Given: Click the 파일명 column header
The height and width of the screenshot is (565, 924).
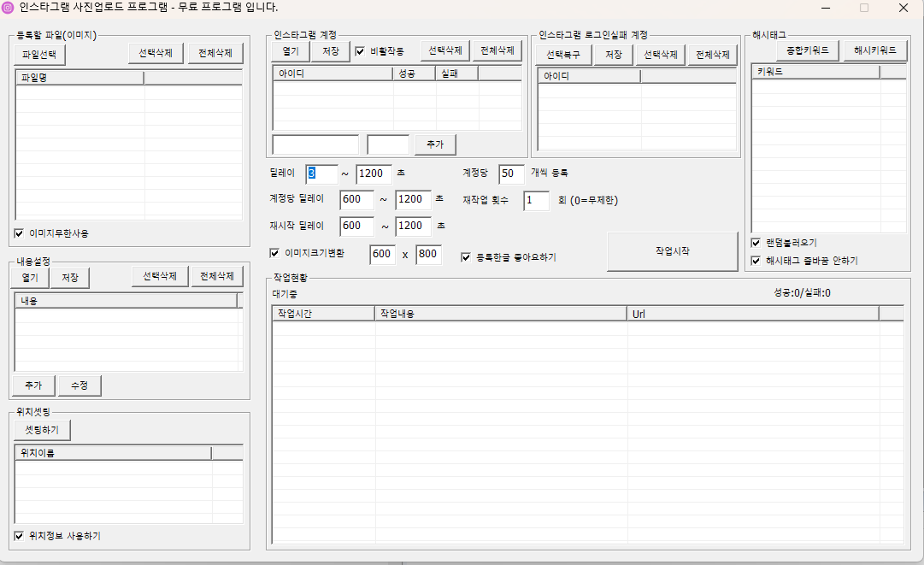Looking at the screenshot, I should (x=79, y=78).
